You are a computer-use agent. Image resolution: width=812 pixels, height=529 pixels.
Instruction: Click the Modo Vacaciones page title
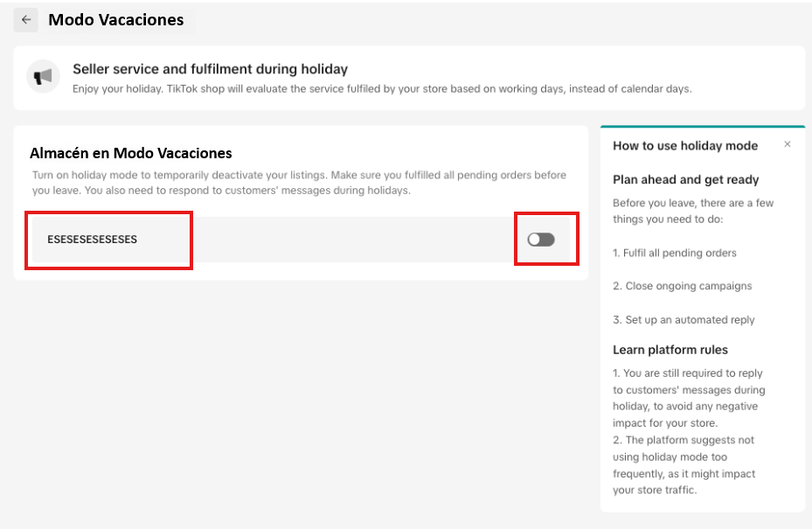[116, 20]
